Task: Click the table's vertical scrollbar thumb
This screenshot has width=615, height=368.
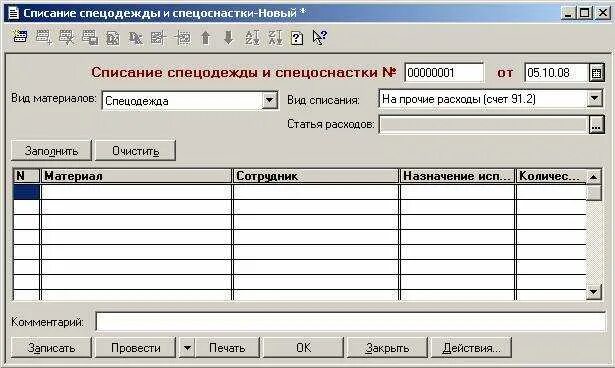Action: [x=594, y=193]
